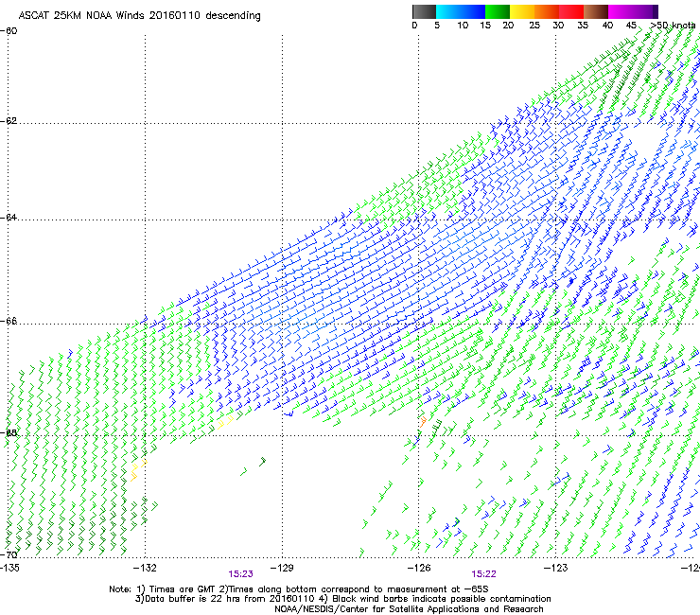Click the longitude label '-126'
Screen dimensions: 700x615
(x=419, y=568)
